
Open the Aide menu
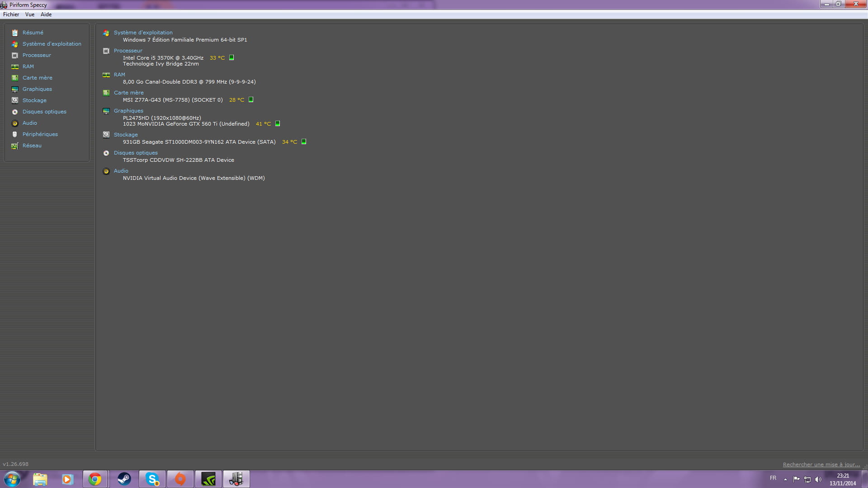click(x=46, y=14)
